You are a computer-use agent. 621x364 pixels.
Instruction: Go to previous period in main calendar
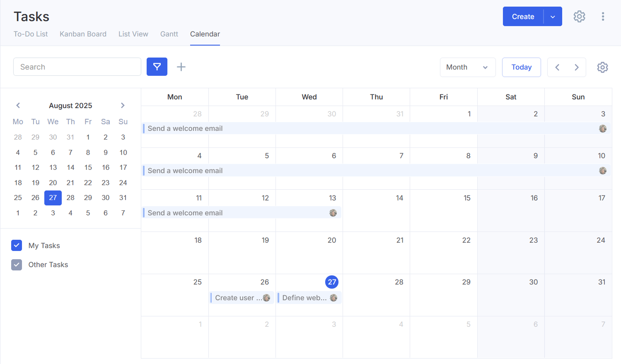(557, 67)
